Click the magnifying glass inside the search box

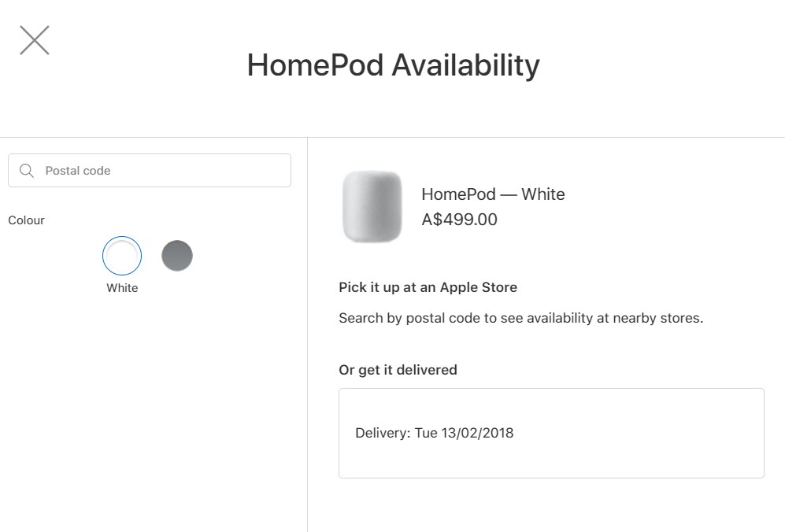tap(27, 170)
